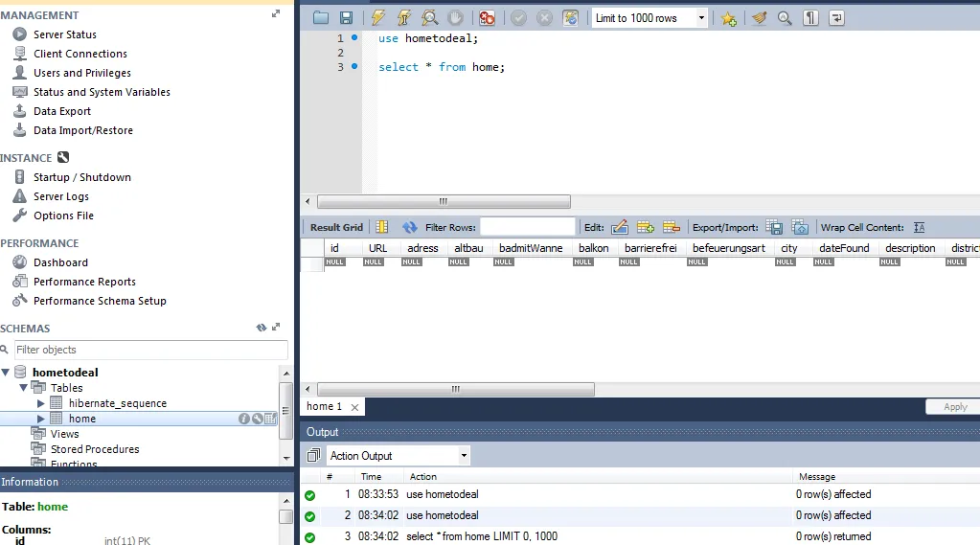Beautify query broom icon
The height and width of the screenshot is (545, 980).
(x=759, y=18)
